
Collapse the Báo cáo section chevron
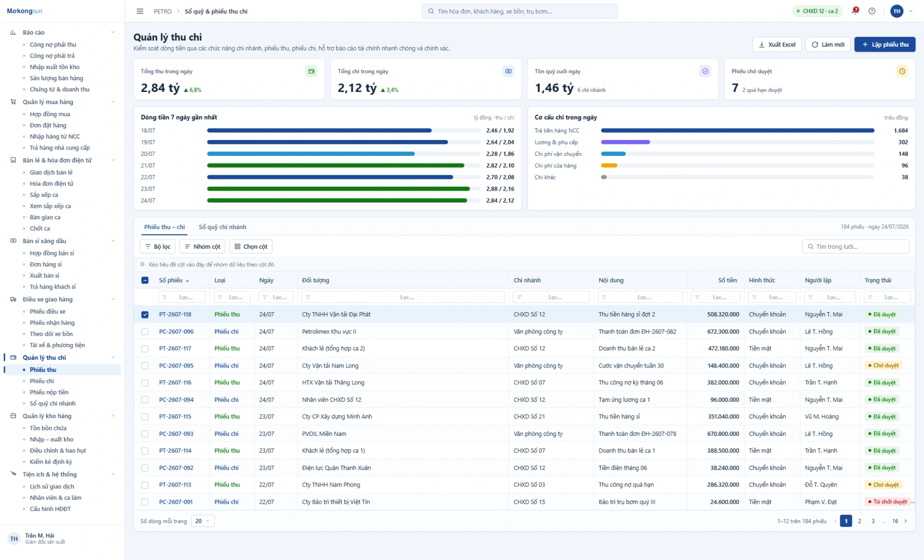point(113,32)
